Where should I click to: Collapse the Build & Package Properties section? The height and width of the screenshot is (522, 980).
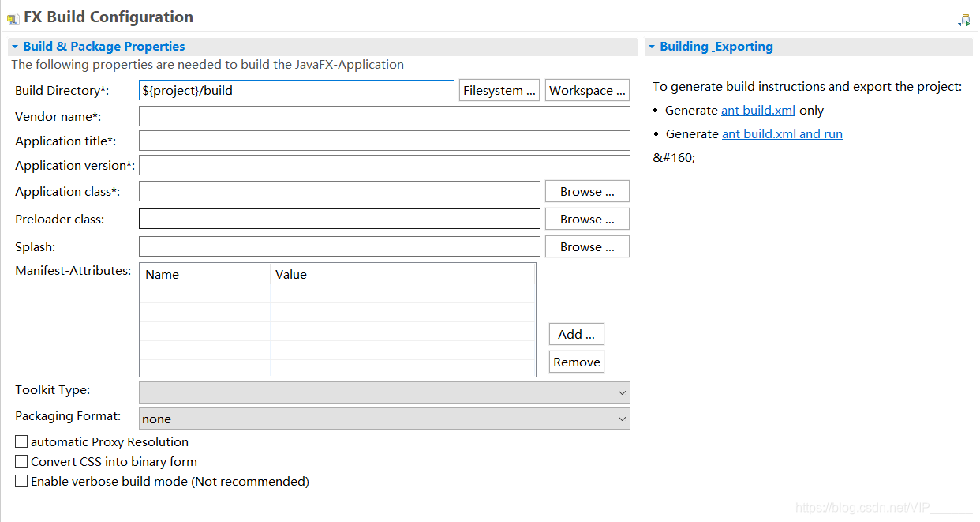(x=15, y=47)
